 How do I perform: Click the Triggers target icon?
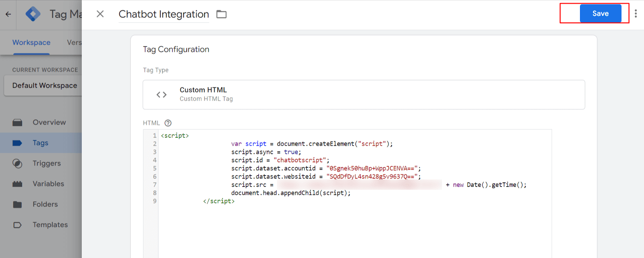17,163
